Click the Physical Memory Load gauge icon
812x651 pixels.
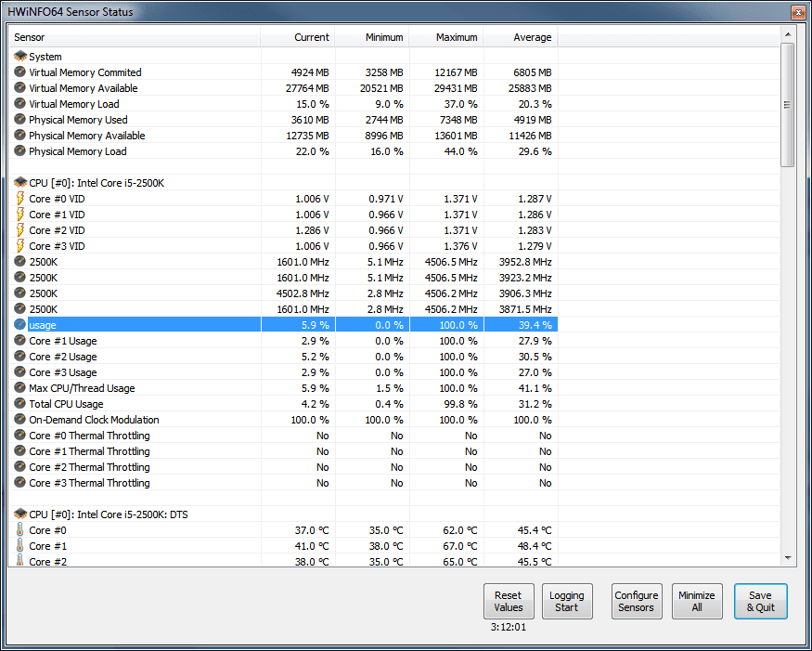tap(19, 150)
